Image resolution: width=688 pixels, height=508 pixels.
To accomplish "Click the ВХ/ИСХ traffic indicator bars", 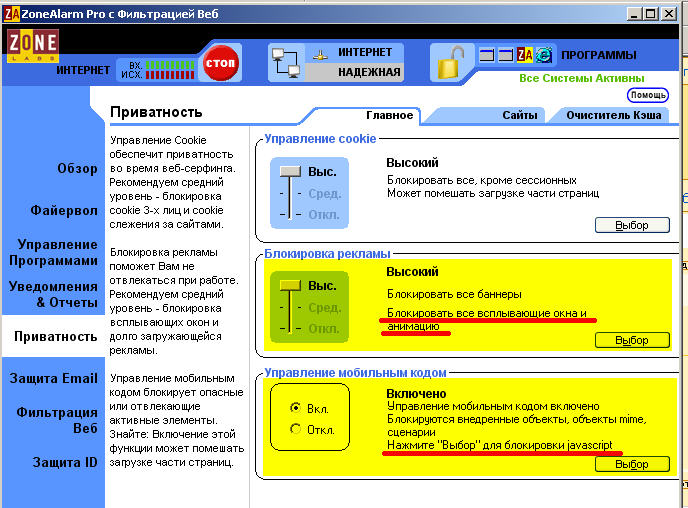I will tap(170, 70).
